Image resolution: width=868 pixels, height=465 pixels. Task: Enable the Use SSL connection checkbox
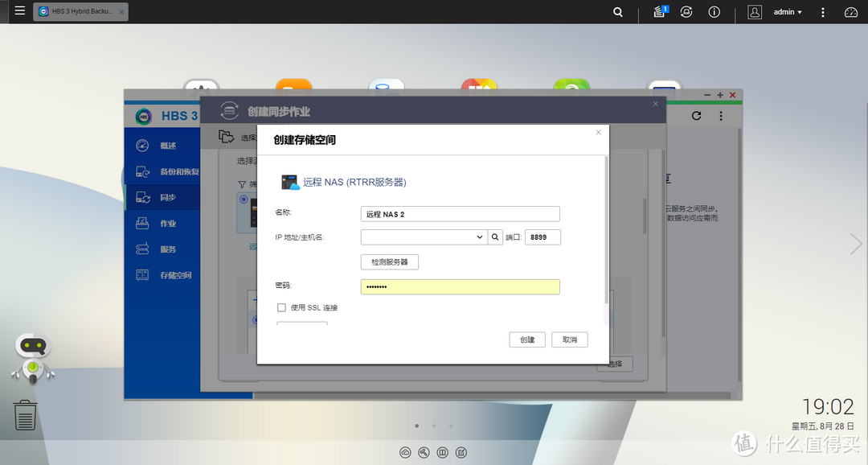pyautogui.click(x=281, y=307)
